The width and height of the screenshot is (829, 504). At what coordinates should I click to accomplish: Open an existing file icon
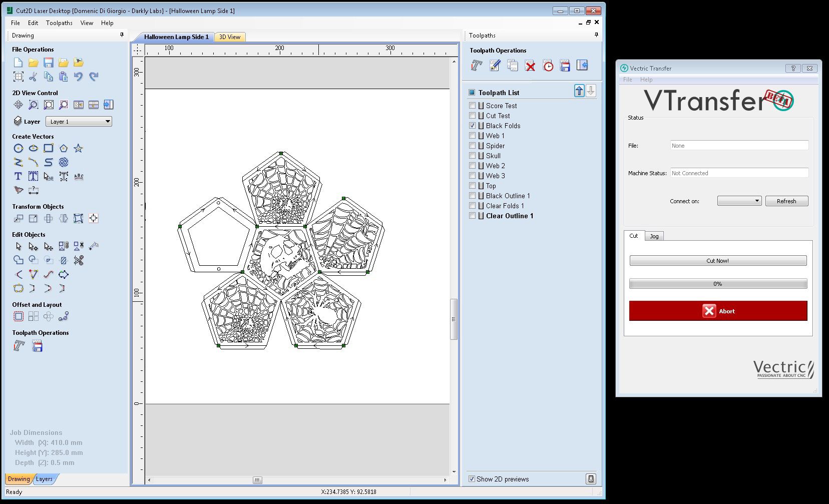pos(34,63)
